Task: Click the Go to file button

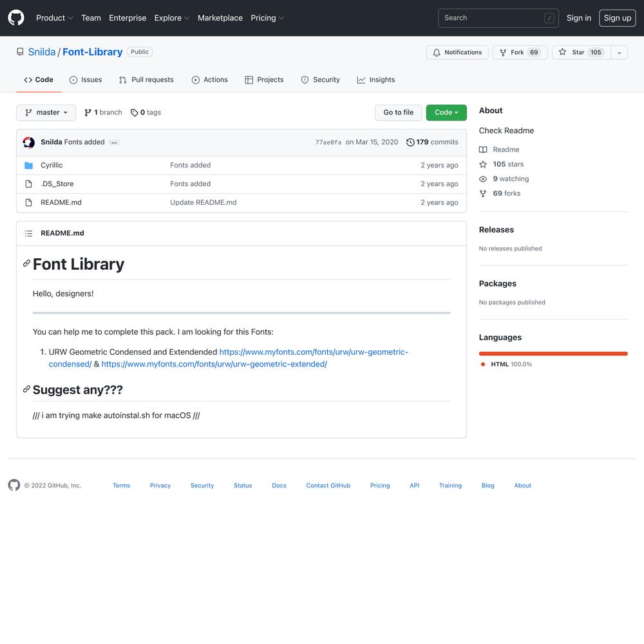Action: coord(399,113)
